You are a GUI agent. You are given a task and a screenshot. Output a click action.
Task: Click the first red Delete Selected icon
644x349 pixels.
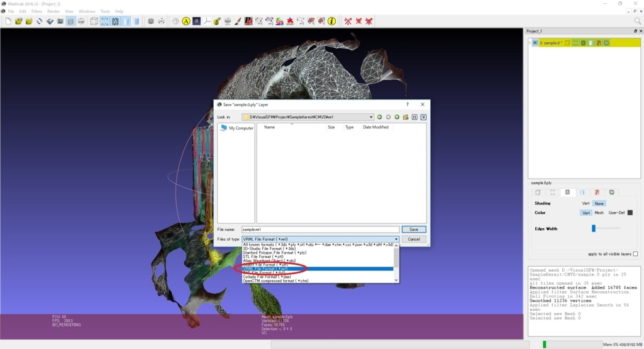tap(348, 21)
